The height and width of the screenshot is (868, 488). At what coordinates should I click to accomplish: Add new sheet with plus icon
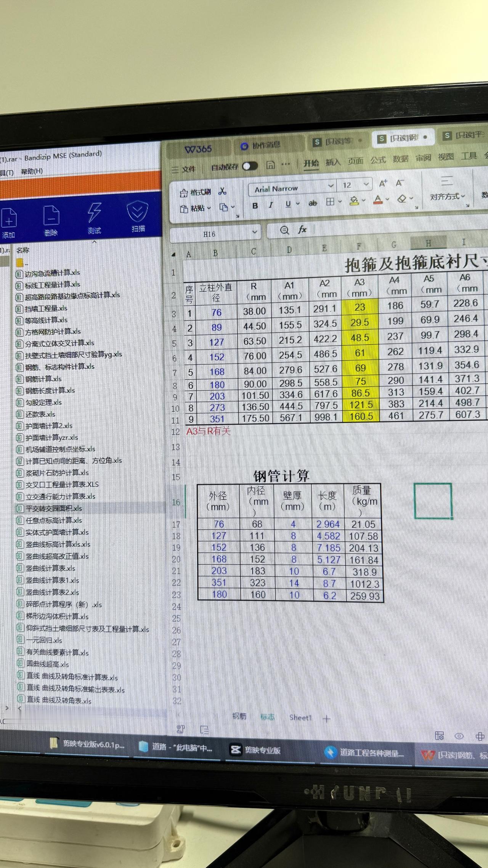pos(326,719)
